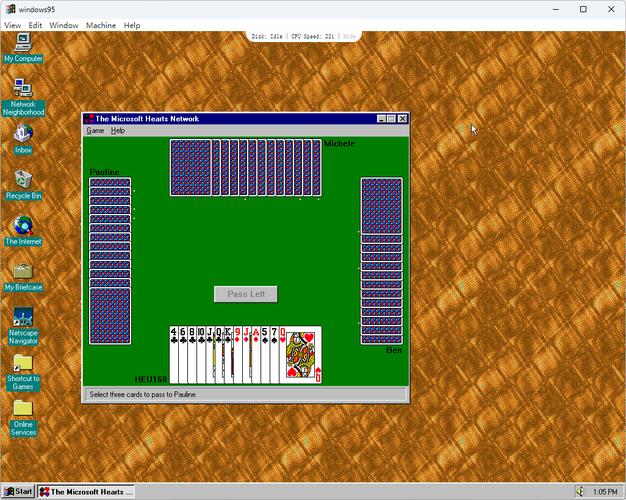The width and height of the screenshot is (626, 500).
Task: Click the My Briefcase desktop icon
Action: click(x=23, y=276)
